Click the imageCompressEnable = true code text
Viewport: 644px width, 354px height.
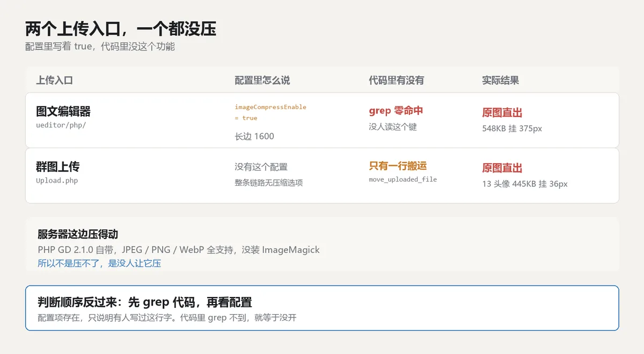click(x=270, y=112)
